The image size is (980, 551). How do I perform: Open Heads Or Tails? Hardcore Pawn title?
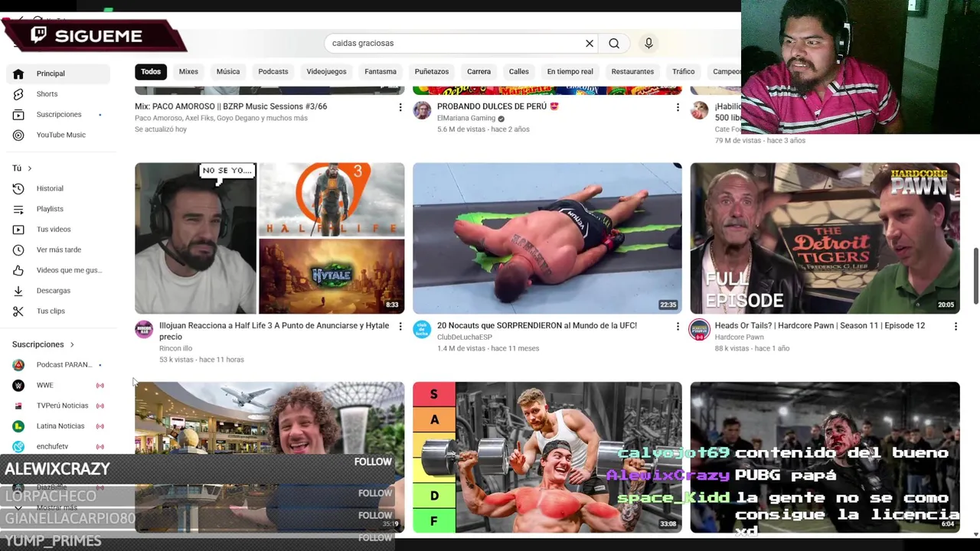point(820,326)
